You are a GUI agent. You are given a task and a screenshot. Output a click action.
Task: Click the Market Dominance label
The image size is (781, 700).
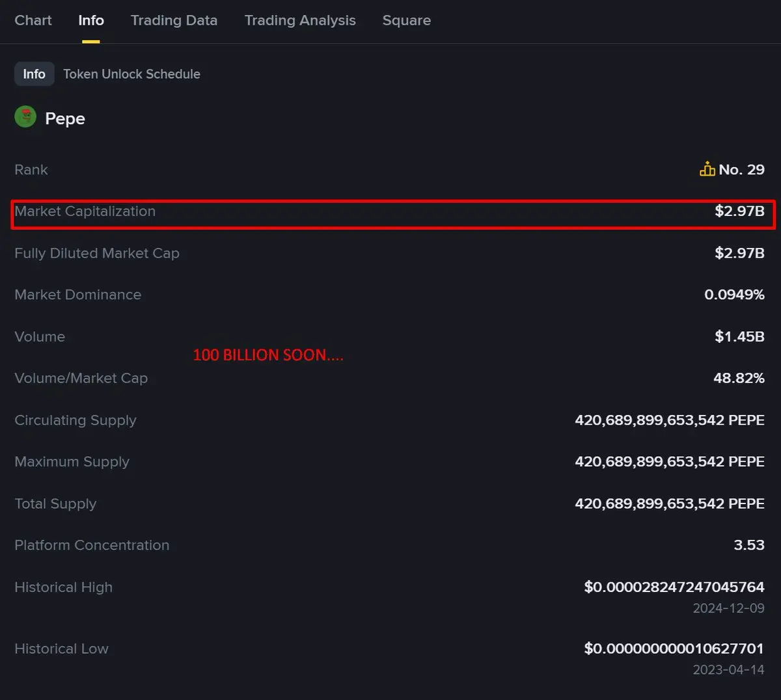(x=78, y=295)
